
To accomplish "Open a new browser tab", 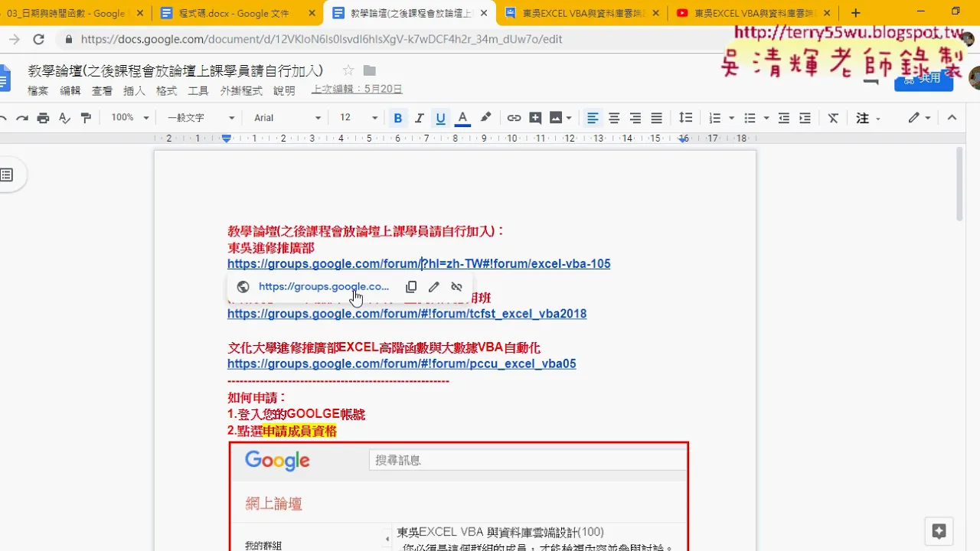I will 856,13.
